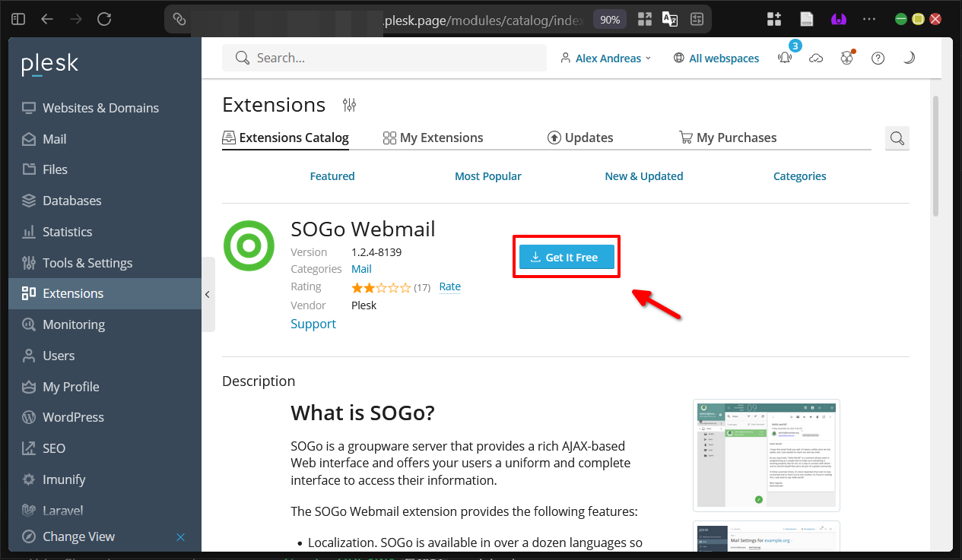Open Mail in the sidebar

[x=105, y=139]
